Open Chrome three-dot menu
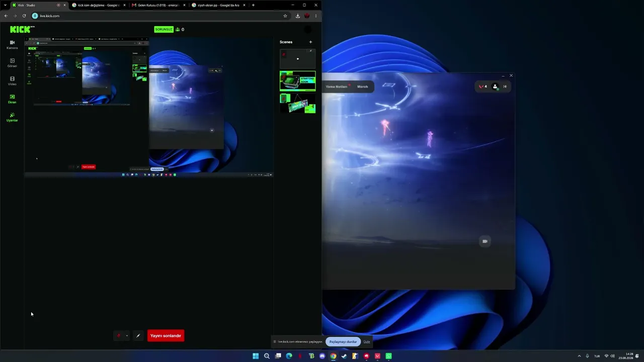644x362 pixels. pos(316,16)
